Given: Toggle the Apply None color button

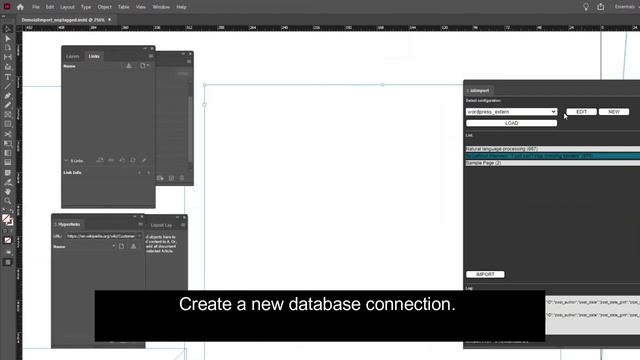Looking at the screenshot, I should [x=7, y=240].
